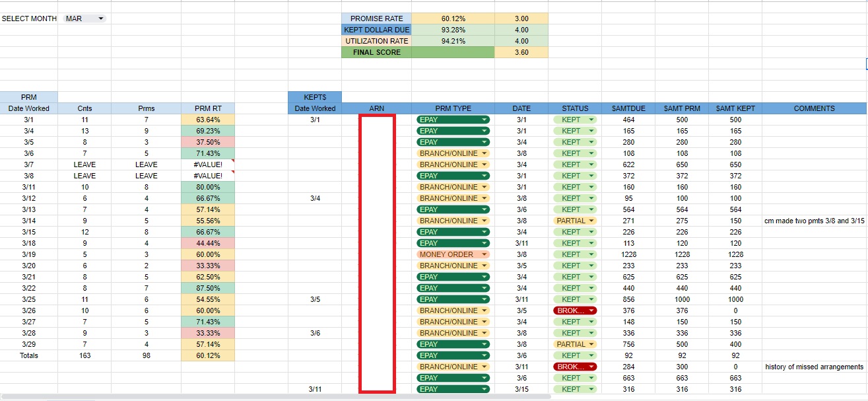Viewport: 868px width, 401px height.
Task: Select comment 'cm made two pmts 3/8 and 3/15'
Action: pyautogui.click(x=815, y=221)
